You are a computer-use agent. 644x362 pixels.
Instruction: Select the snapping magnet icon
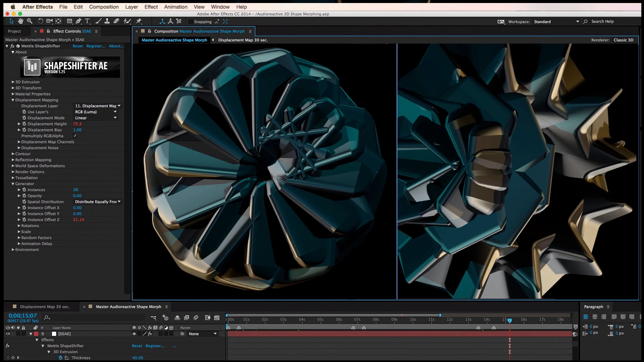[x=217, y=21]
